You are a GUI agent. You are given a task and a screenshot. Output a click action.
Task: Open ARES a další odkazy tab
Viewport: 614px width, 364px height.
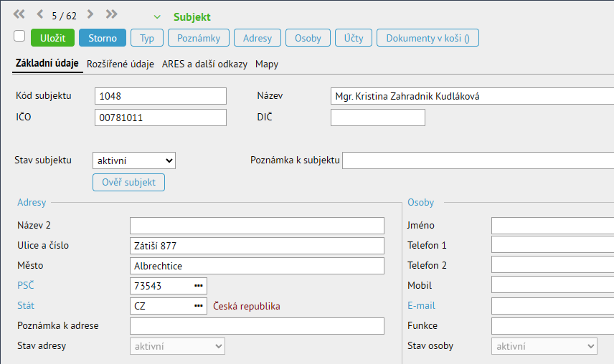coord(204,64)
